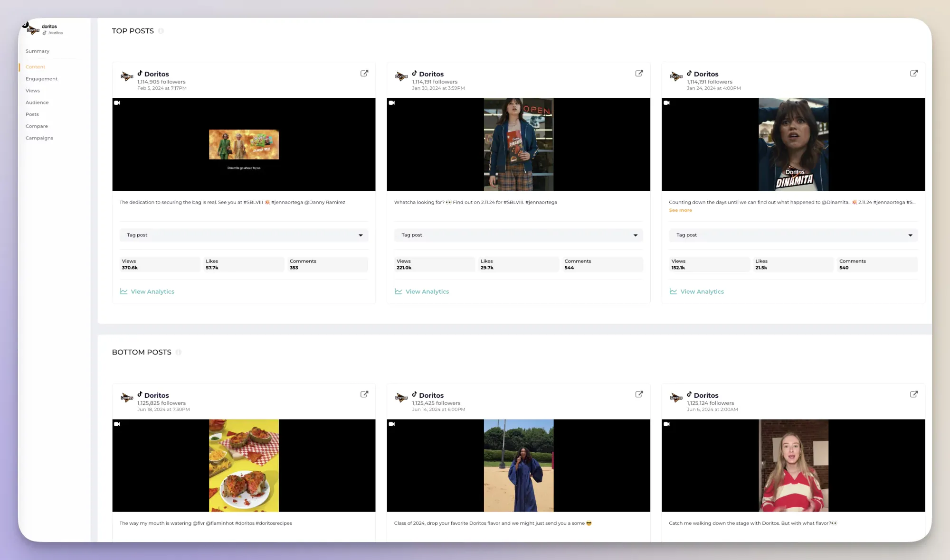950x560 pixels.
Task: Open external link for Jun 18, 2024 post
Action: tap(364, 394)
